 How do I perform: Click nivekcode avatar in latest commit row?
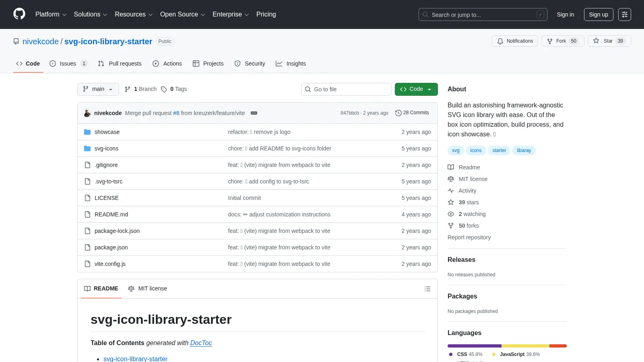click(x=87, y=113)
